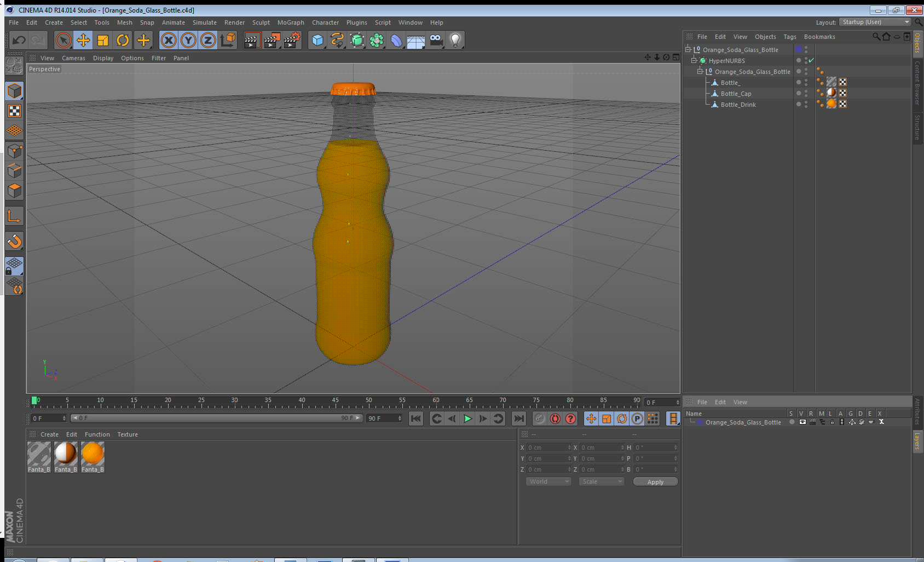Toggle Orange_Soda_Glass_Bottle layer visibility eye

coord(802,422)
